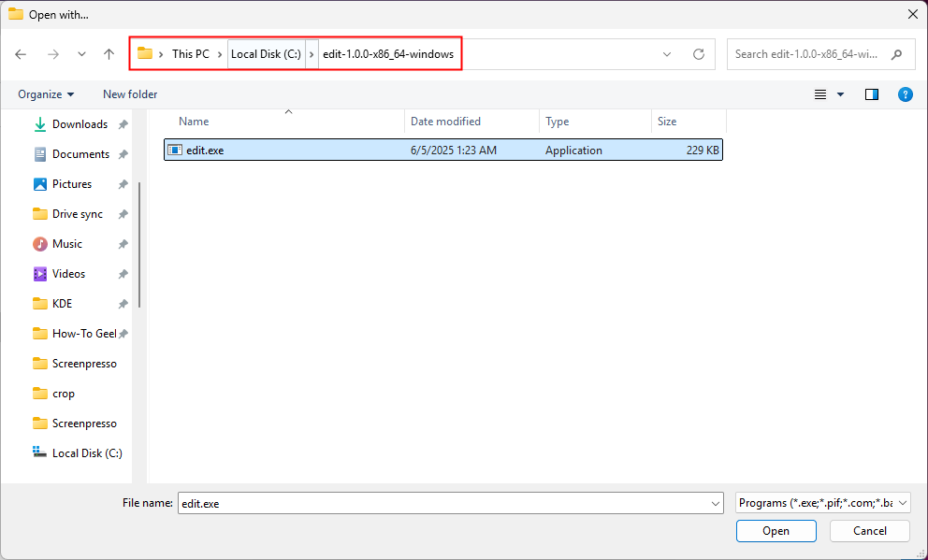This screenshot has height=560, width=928.
Task: Open Drive sync folder in sidebar
Action: 78,214
